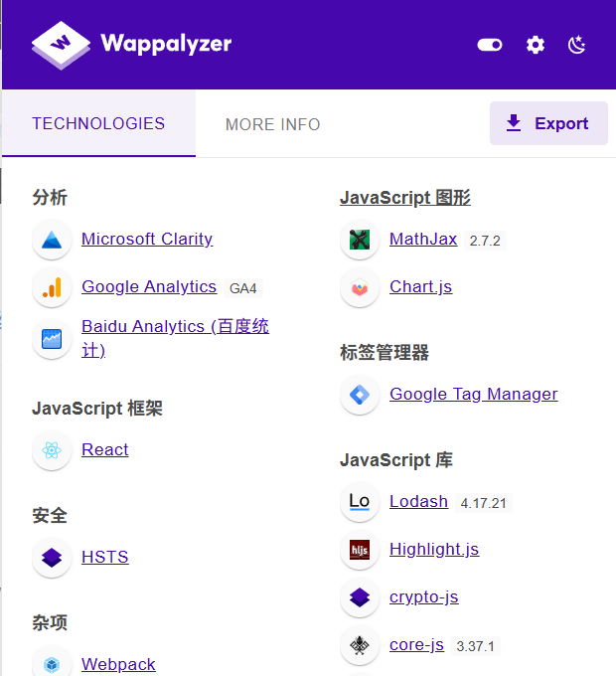Screen dimensions: 616x676
Task: Click the GA4 version badge
Action: tap(243, 288)
